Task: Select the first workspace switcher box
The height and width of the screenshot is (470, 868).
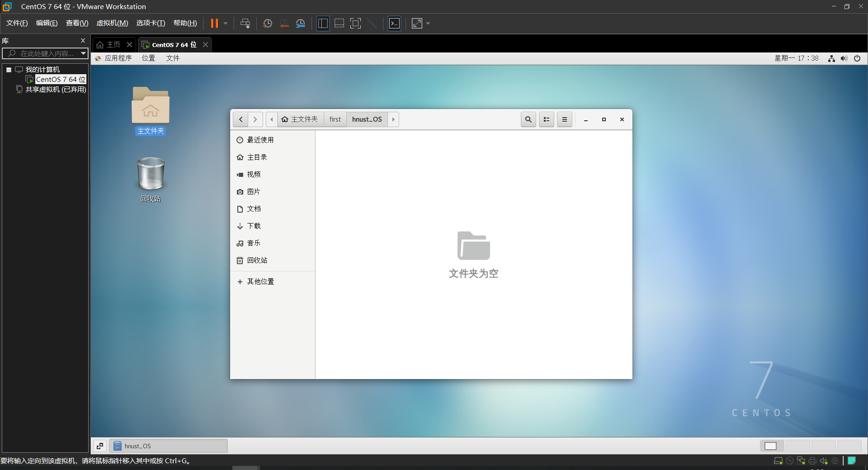Action: tap(772, 446)
